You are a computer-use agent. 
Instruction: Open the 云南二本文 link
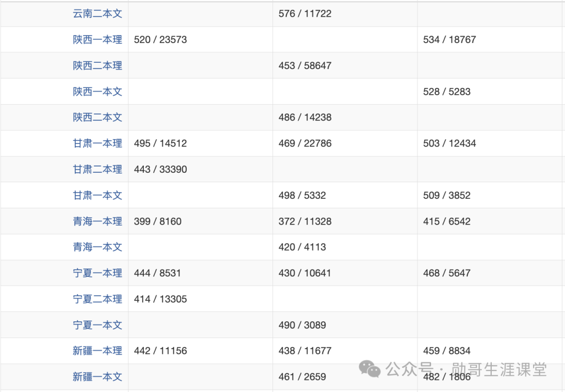click(x=97, y=14)
